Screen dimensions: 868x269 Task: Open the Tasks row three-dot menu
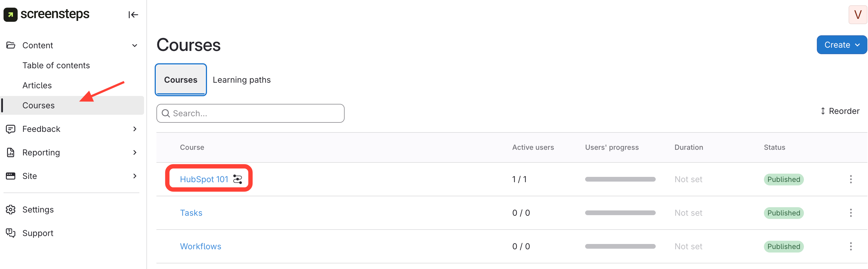pyautogui.click(x=850, y=213)
